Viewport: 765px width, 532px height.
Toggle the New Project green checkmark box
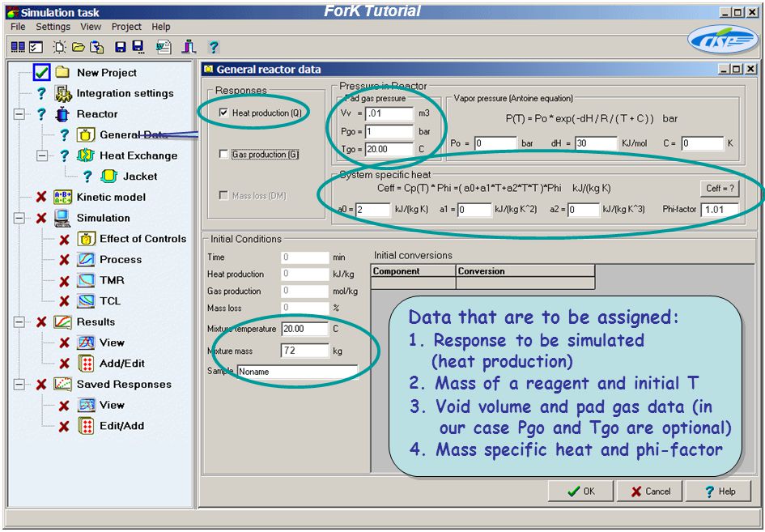pyautogui.click(x=41, y=72)
